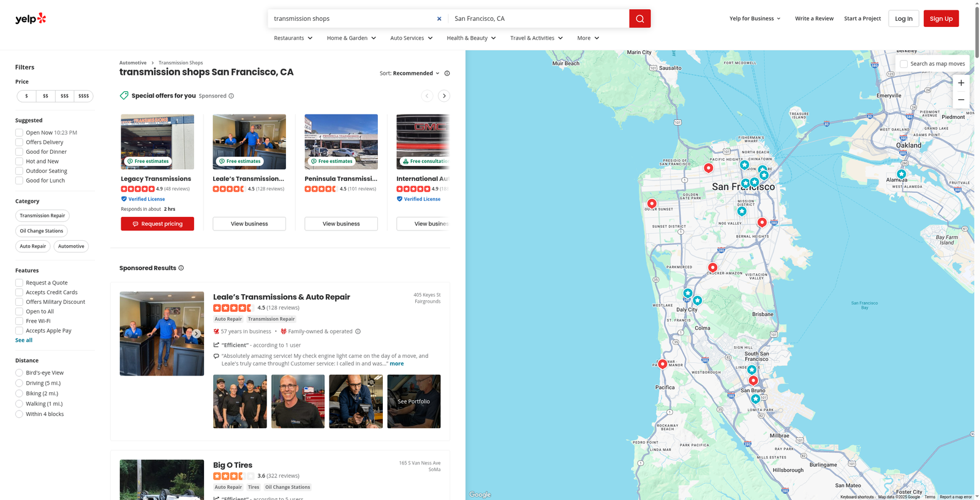Select the $$$ price filter
980x500 pixels.
point(64,96)
